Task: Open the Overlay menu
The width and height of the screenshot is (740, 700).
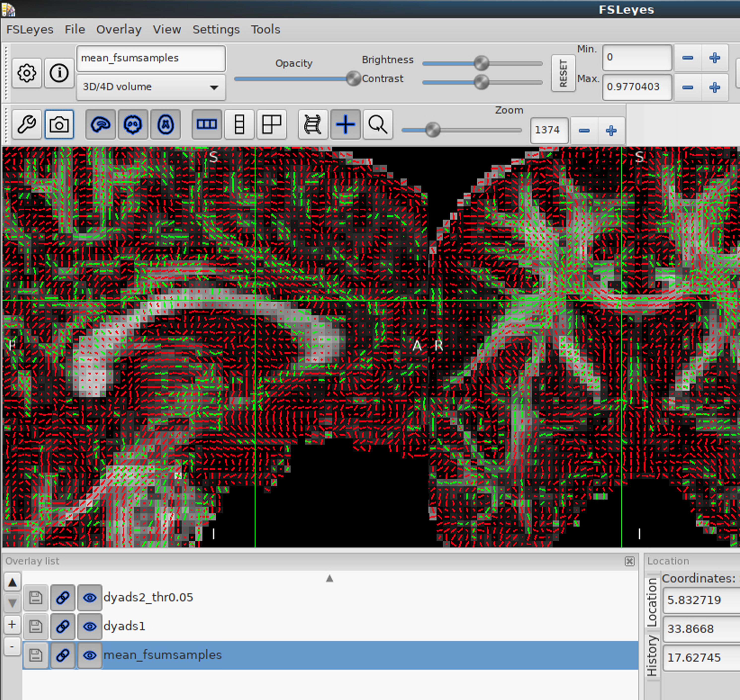Action: tap(119, 29)
